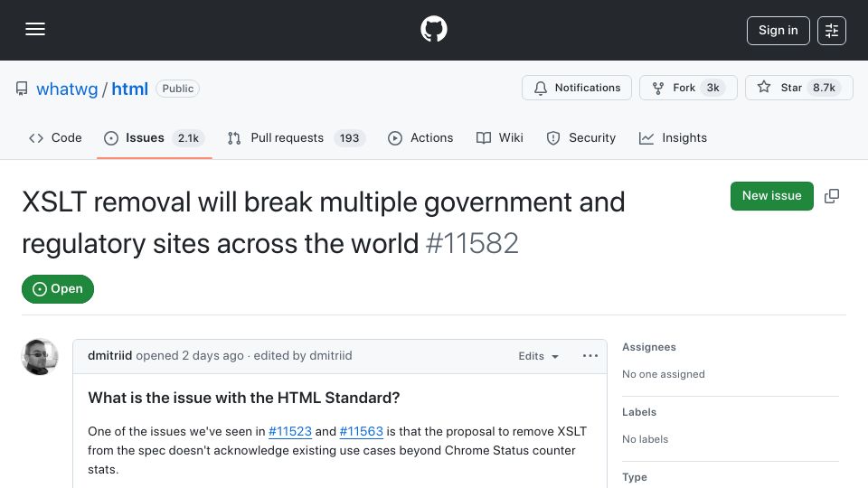Click the Assignees sidebar heading
Viewport: 868px width, 488px height.
[649, 347]
